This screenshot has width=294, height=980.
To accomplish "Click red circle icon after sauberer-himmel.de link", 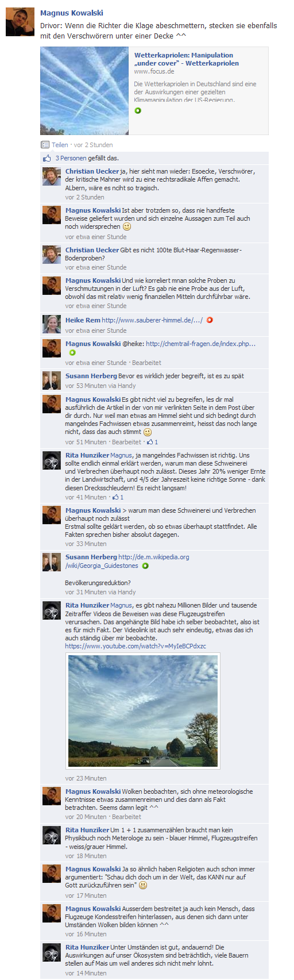I will [x=210, y=320].
